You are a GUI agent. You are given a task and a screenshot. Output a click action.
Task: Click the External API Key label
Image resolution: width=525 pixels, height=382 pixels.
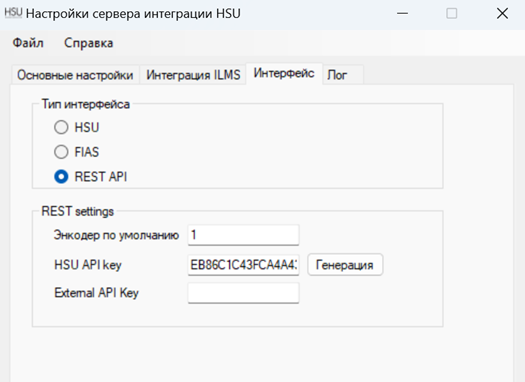pos(96,293)
